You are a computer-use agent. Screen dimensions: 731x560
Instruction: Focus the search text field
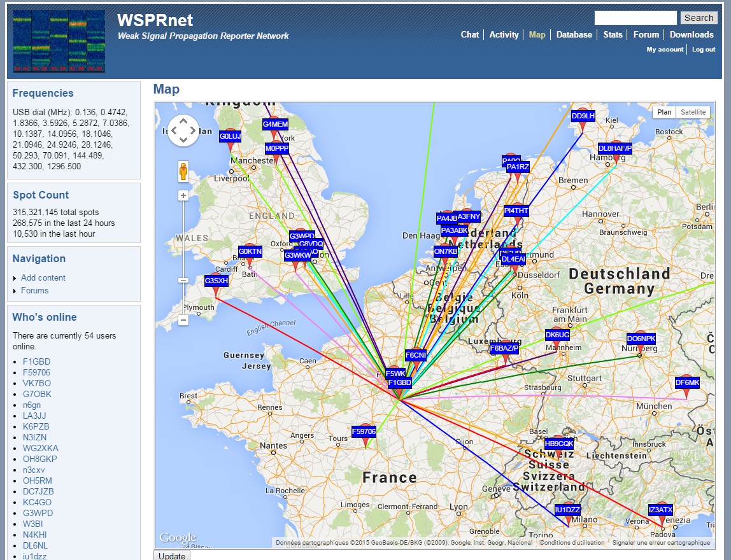(x=635, y=18)
